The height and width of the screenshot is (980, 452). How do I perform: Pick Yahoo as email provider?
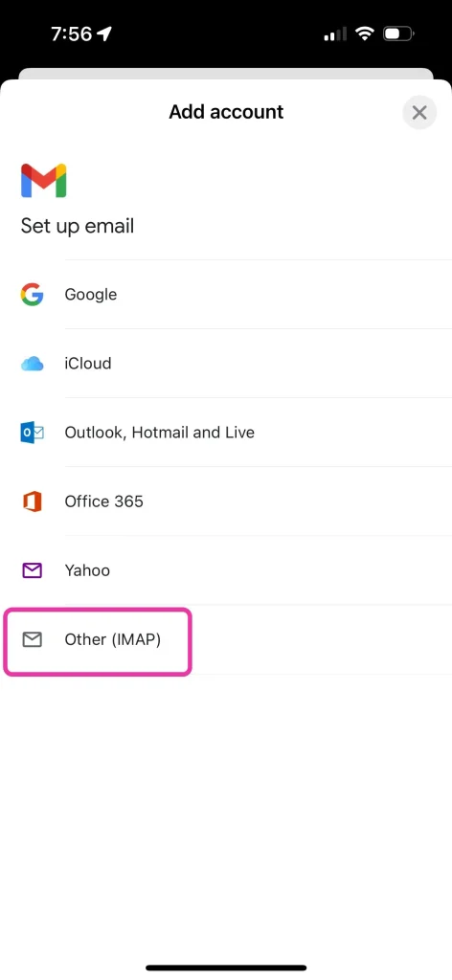coord(226,570)
